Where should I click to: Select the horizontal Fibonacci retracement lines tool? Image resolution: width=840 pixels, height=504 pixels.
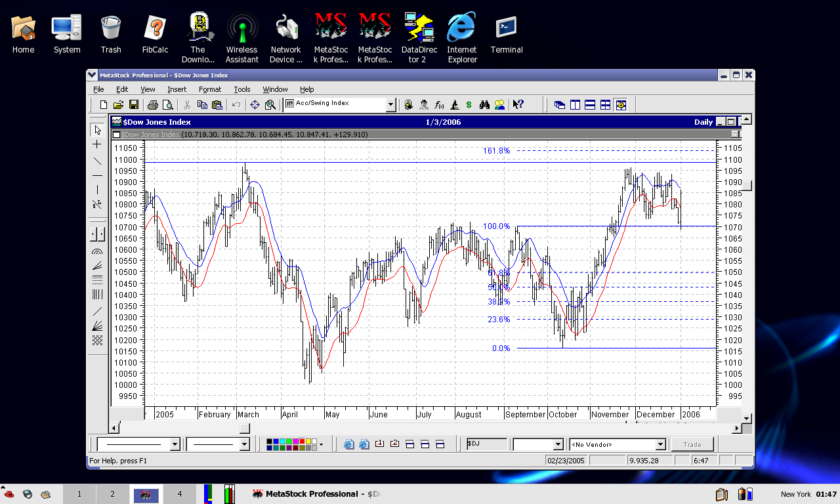pyautogui.click(x=97, y=280)
